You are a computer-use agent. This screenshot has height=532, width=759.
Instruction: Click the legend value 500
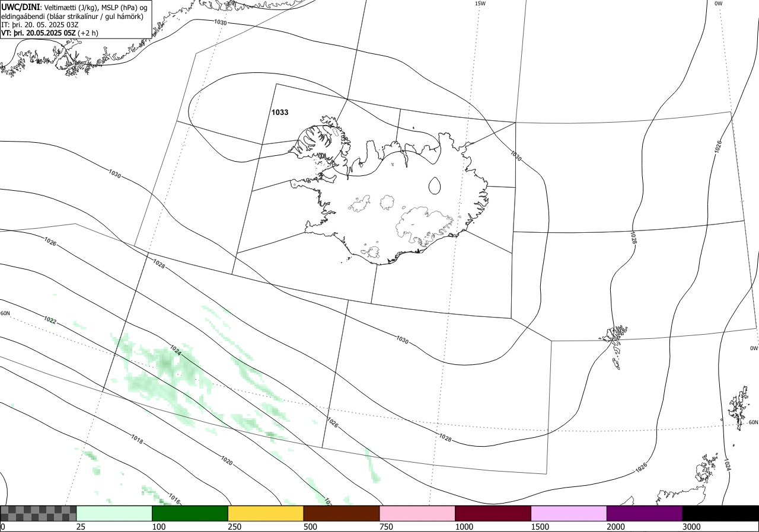click(x=310, y=527)
